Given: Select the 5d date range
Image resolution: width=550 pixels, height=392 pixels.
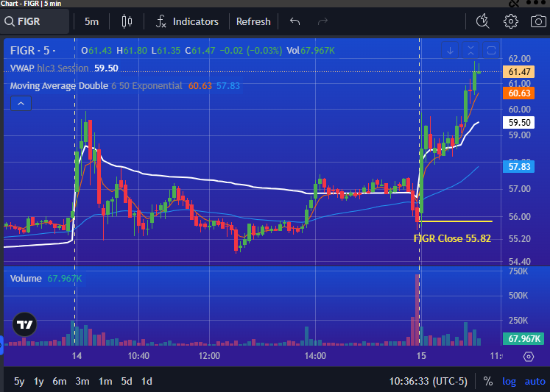Looking at the screenshot, I should point(127,381).
